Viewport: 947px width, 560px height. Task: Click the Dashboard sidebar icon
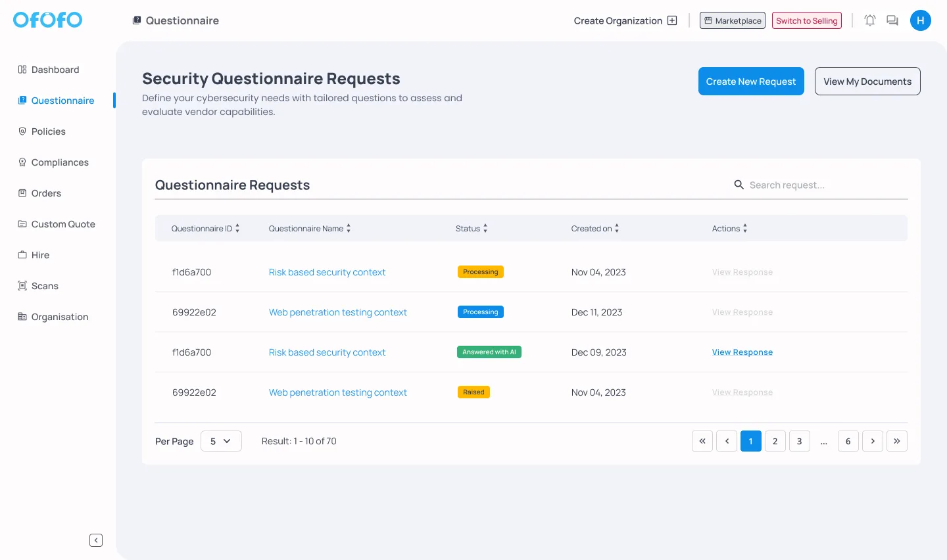[x=22, y=70]
